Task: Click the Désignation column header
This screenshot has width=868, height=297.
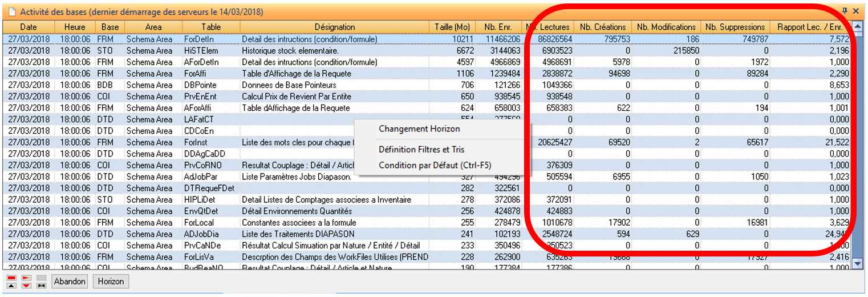Action: pos(334,27)
